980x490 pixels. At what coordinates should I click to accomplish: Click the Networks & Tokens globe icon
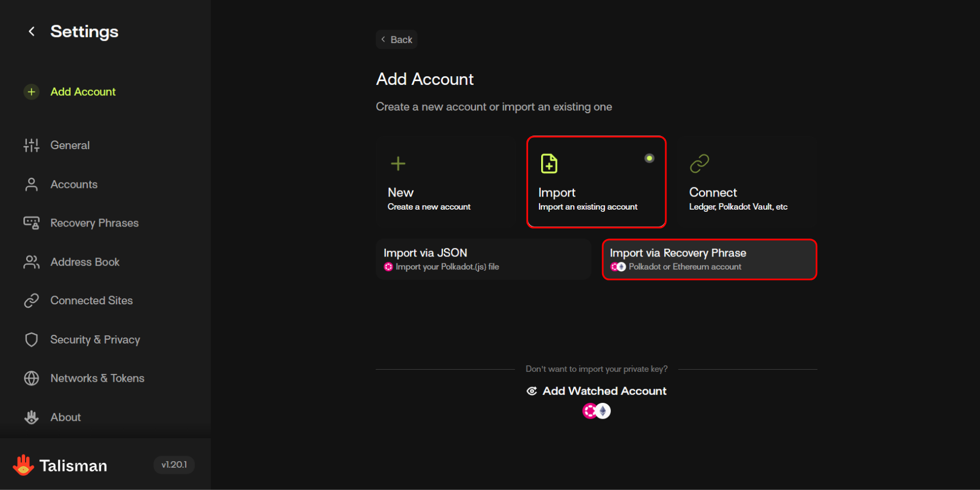pyautogui.click(x=32, y=378)
